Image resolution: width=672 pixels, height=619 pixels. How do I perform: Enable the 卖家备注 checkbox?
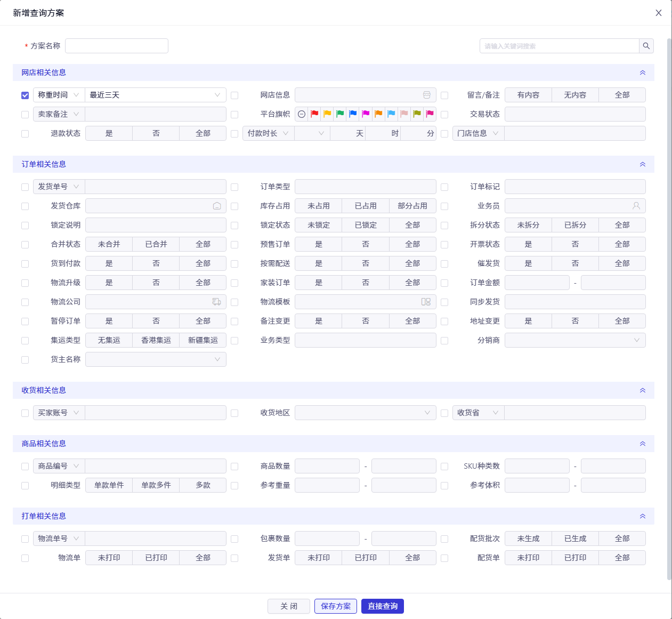coord(25,115)
